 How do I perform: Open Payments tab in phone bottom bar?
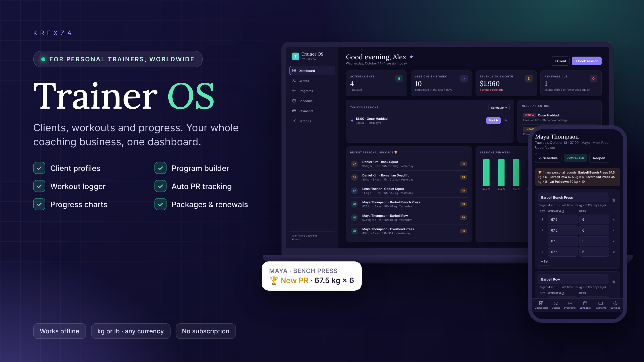point(600,305)
